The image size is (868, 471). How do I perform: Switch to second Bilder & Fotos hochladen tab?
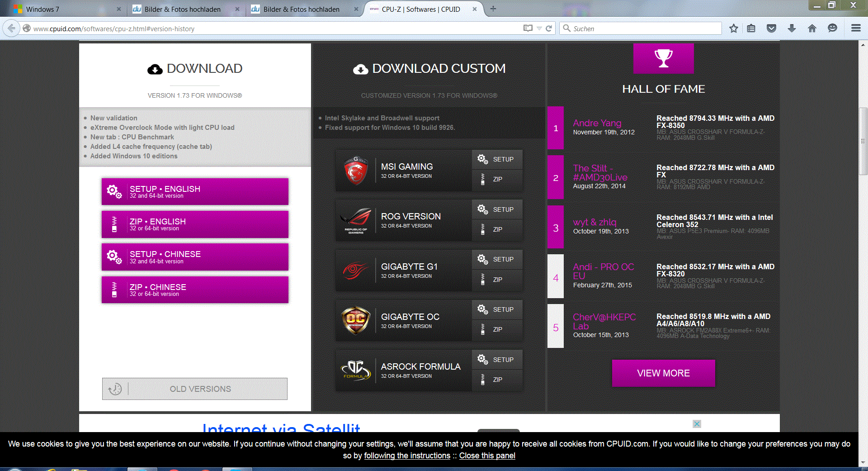[304, 9]
